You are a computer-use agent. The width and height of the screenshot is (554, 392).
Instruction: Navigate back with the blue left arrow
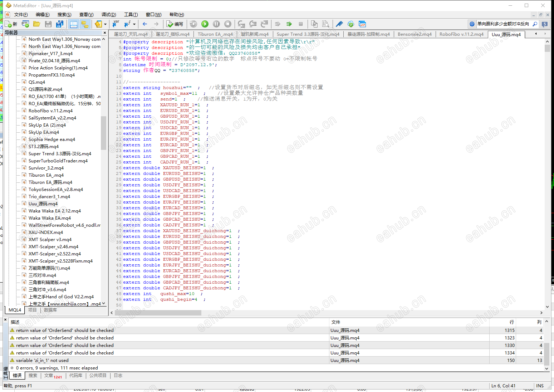pos(145,24)
